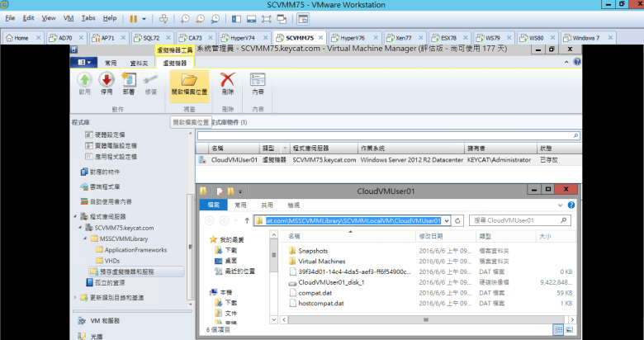Viewport: 644px width, 340px height.
Task: Select the 常用 ribbon tab in VMM
Action: click(x=110, y=63)
